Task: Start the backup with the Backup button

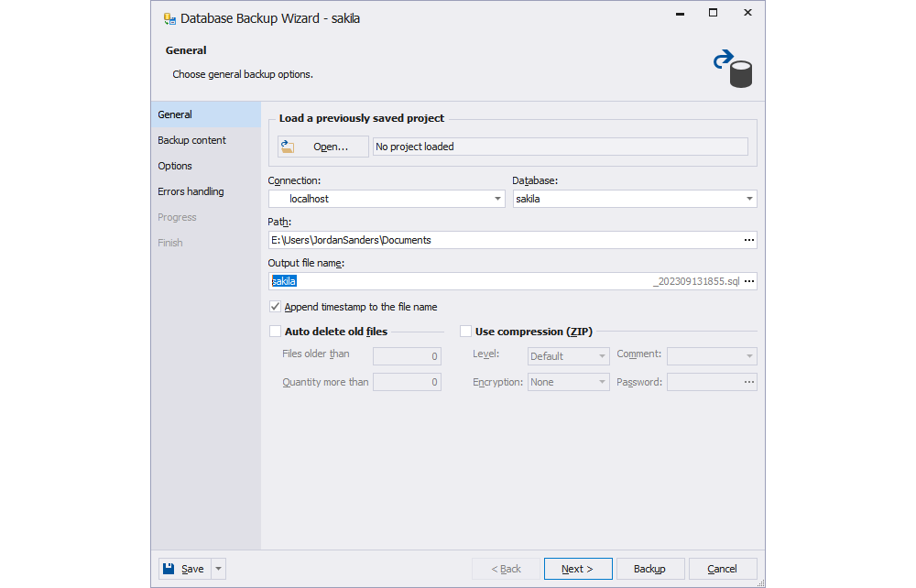Action: click(x=650, y=568)
